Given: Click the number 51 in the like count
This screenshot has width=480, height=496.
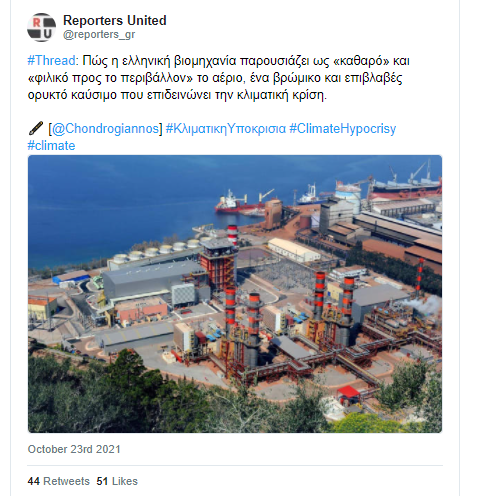Looking at the screenshot, I should coord(102,481).
